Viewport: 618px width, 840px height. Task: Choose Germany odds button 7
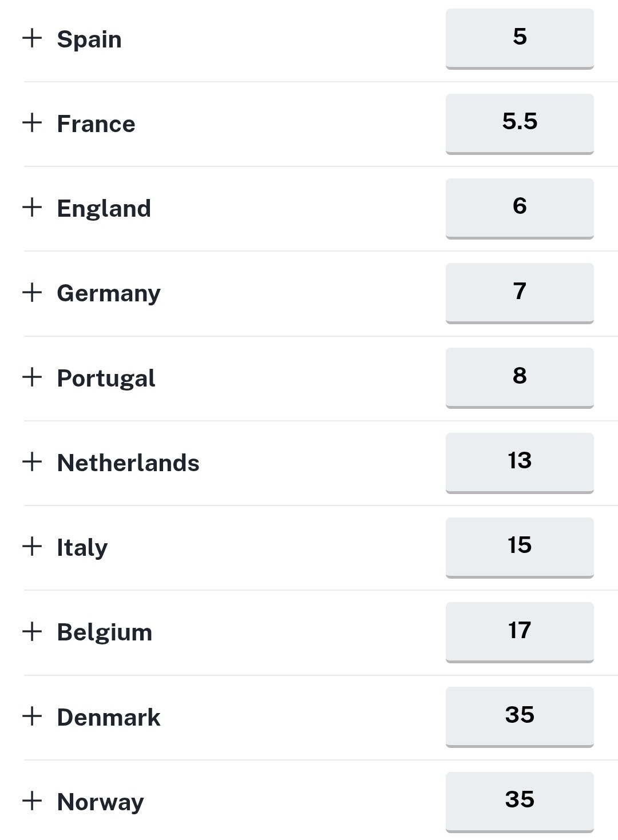pyautogui.click(x=520, y=292)
